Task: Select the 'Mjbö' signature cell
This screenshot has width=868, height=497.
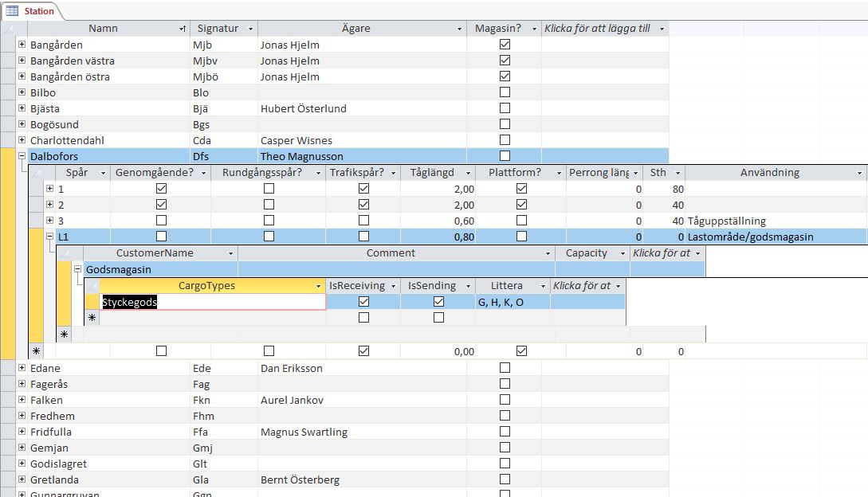Action: coord(224,76)
